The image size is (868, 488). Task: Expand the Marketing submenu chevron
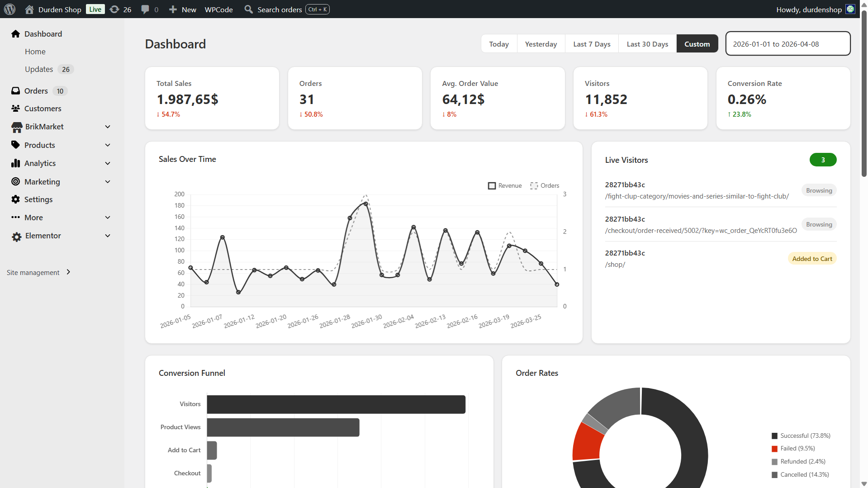pyautogui.click(x=108, y=182)
